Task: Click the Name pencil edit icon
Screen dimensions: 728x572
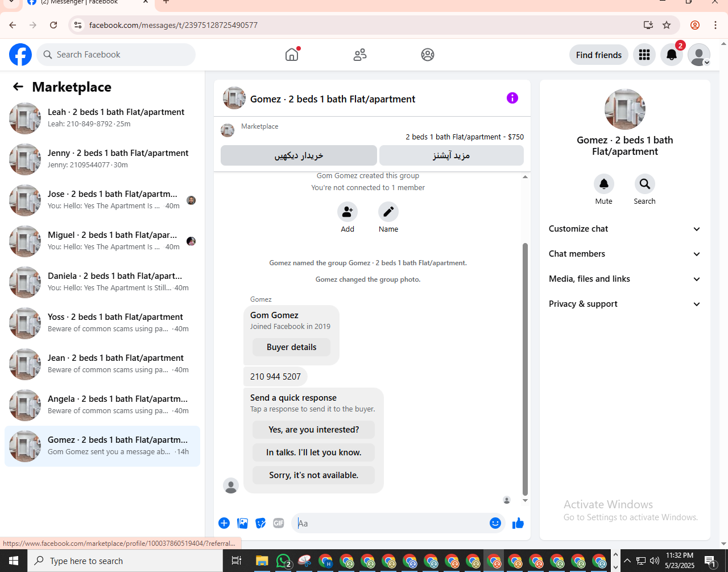Action: coord(388,212)
